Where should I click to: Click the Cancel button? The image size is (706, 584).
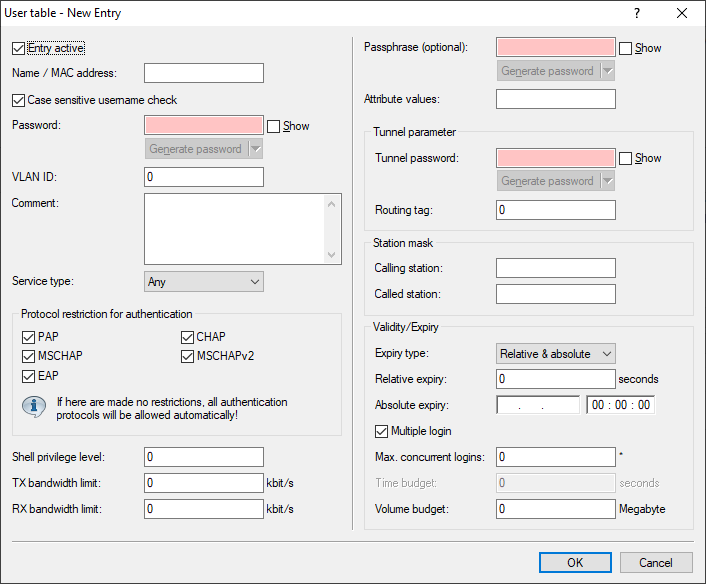click(x=656, y=563)
